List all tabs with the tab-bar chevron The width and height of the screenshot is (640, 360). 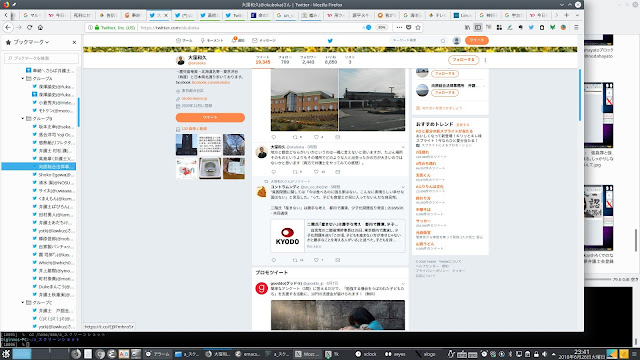pos(577,15)
